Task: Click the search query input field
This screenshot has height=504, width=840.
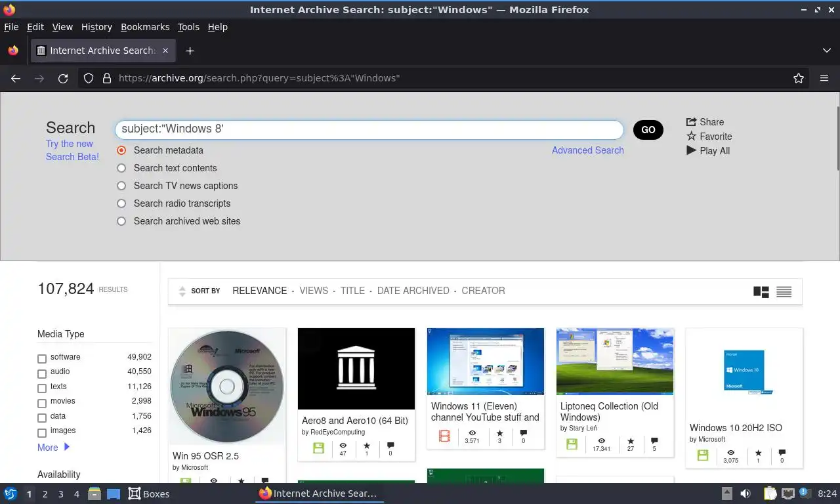Action: coord(369,129)
